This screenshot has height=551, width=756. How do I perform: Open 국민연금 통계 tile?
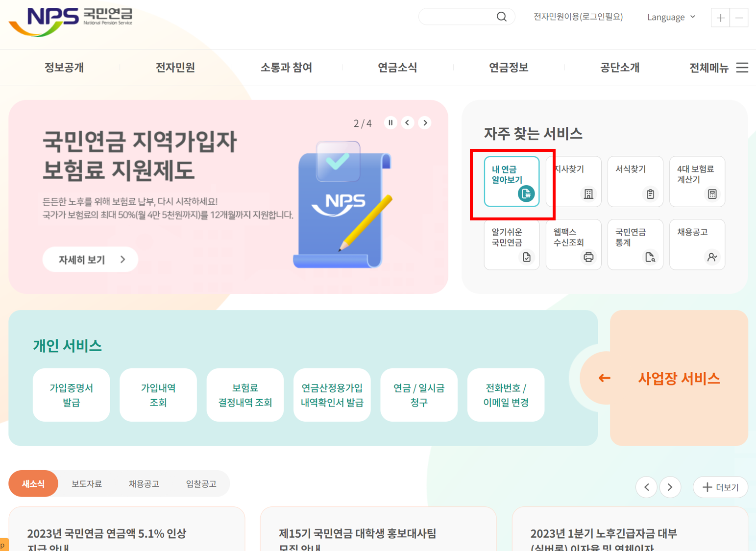tap(635, 244)
